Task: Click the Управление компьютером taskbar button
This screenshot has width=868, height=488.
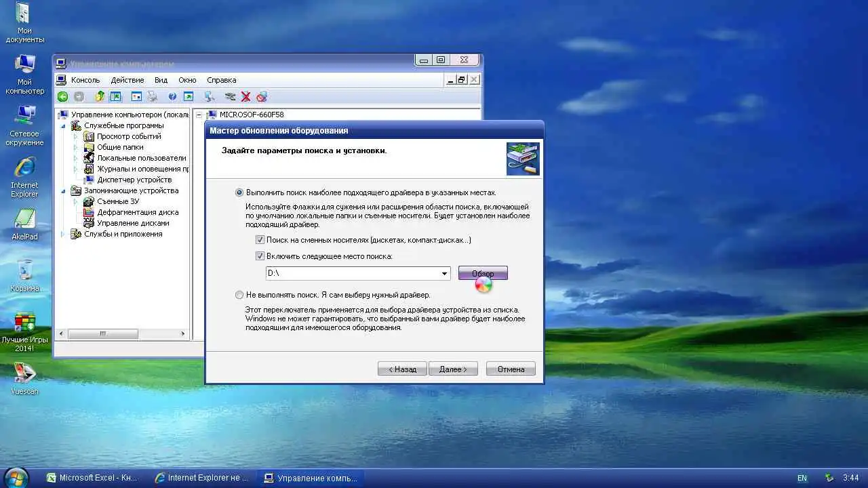Action: [311, 478]
